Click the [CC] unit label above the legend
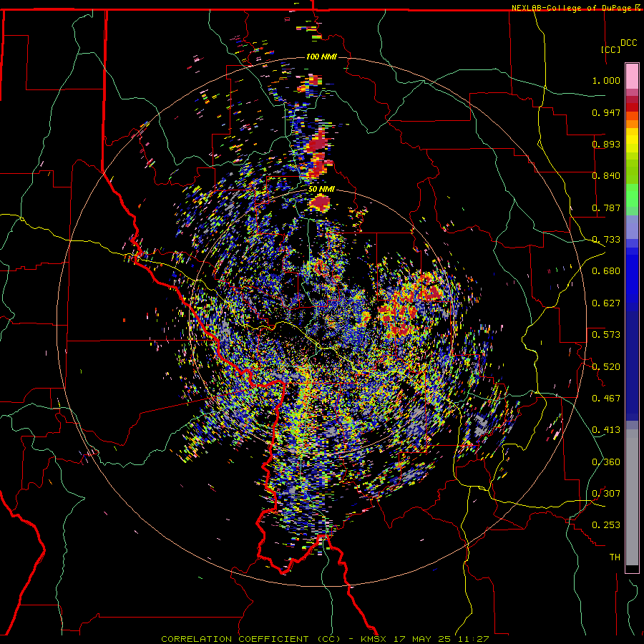This screenshot has width=644, height=644. pos(611,49)
